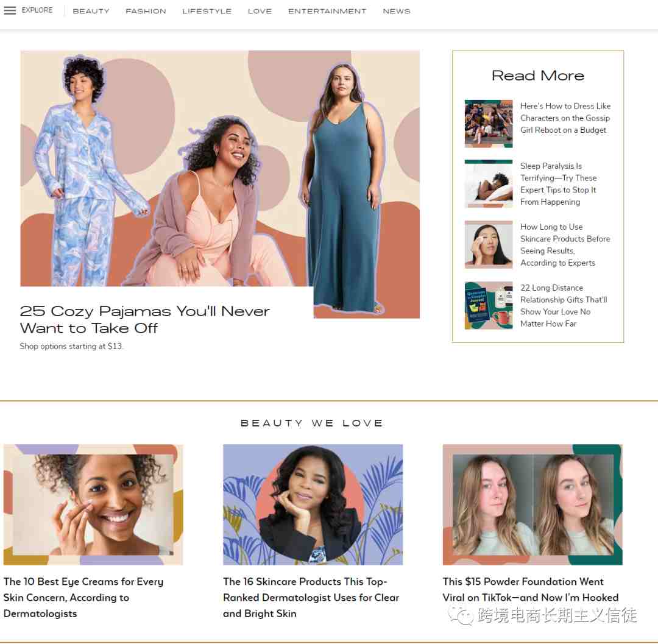Viewport: 658px width, 644px height.
Task: Open the $15 Powder Foundation TikTok article
Action: 531,589
